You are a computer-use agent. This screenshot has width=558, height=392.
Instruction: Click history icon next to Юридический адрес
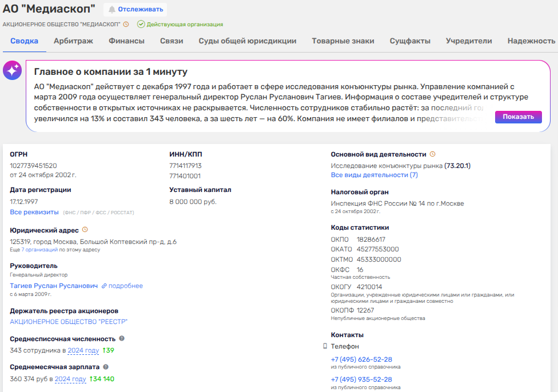coord(85,230)
